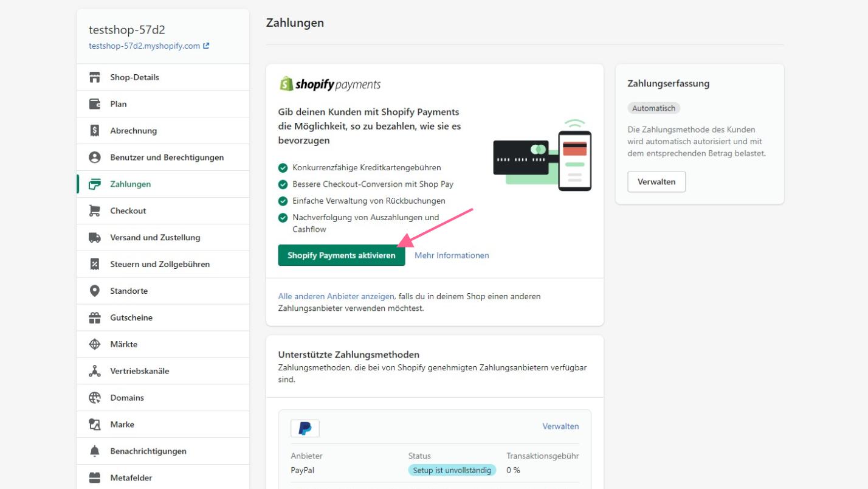Click the card and phone payment illustration

pyautogui.click(x=542, y=155)
